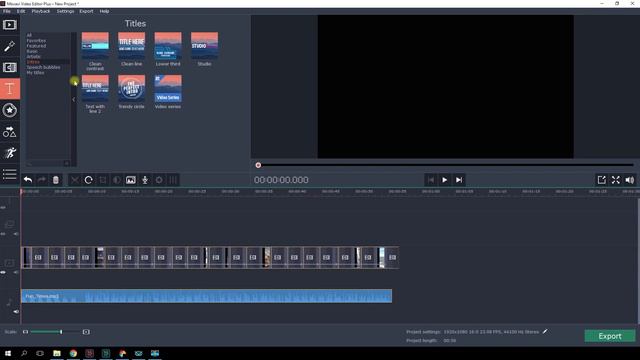Zoom out timeline using small scale icon
Image resolution: width=640 pixels, height=360 pixels.
tap(25, 332)
